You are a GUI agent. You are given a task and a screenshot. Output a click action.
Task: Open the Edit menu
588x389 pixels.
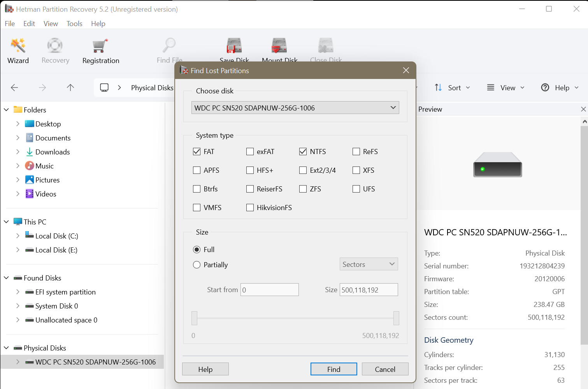coord(29,24)
